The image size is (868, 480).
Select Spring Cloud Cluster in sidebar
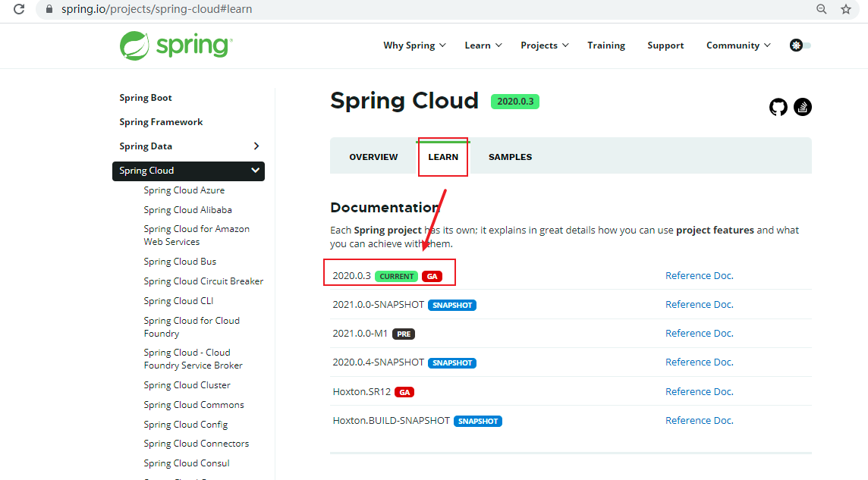pos(187,385)
